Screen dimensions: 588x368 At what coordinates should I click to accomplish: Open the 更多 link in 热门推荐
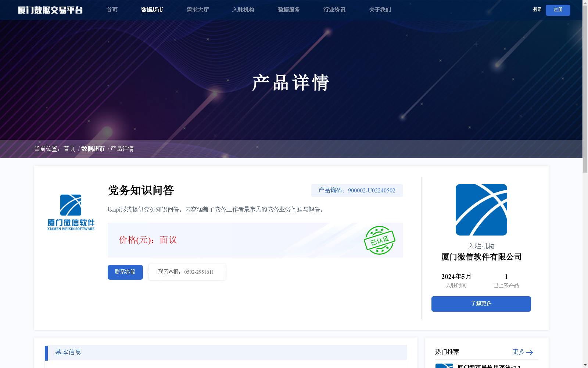[x=519, y=352]
